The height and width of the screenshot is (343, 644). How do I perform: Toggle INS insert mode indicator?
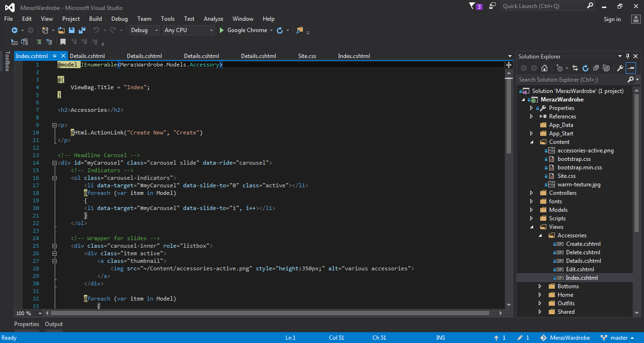click(441, 338)
